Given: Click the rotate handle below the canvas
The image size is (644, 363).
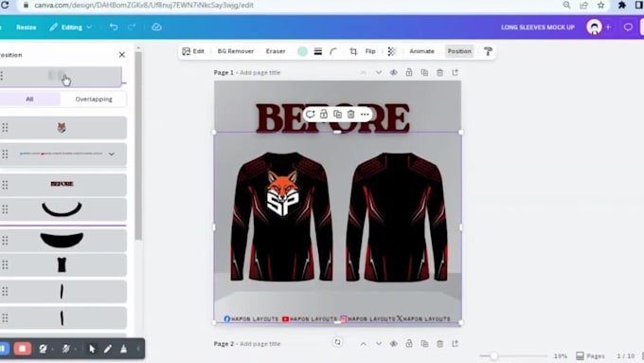Looking at the screenshot, I should point(337,342).
